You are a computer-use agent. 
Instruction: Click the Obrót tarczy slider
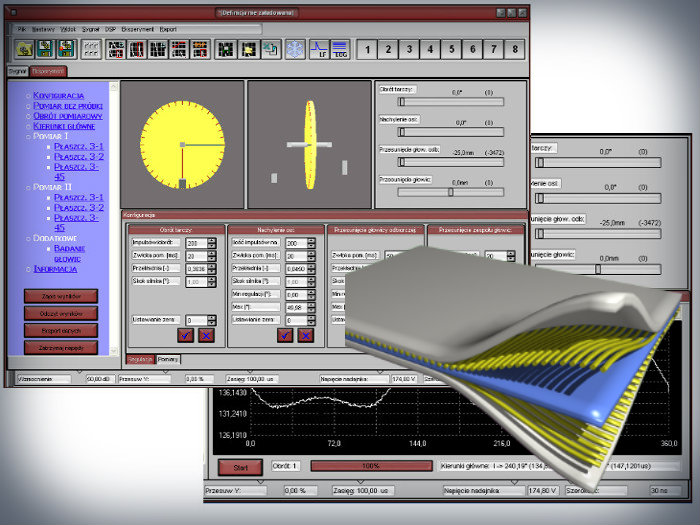(x=450, y=101)
